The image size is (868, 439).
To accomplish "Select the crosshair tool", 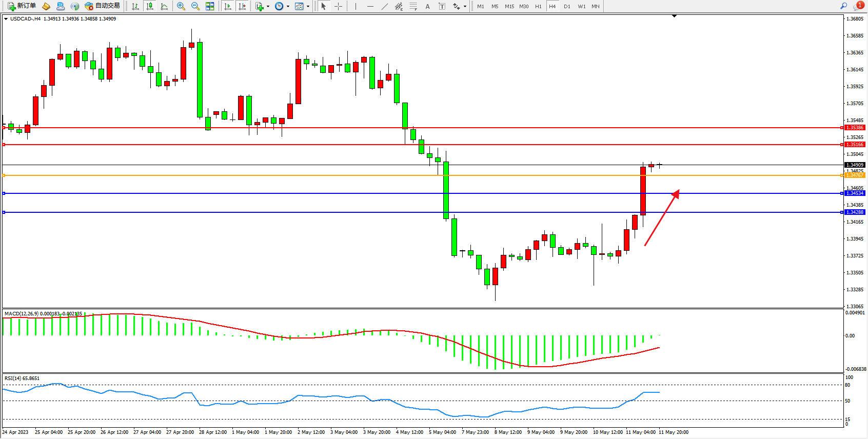I will coord(339,6).
